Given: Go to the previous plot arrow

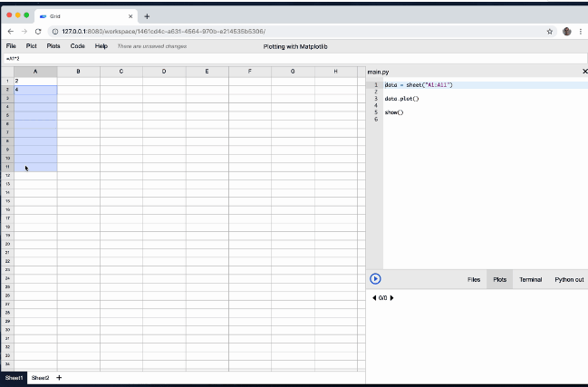Looking at the screenshot, I should point(374,298).
